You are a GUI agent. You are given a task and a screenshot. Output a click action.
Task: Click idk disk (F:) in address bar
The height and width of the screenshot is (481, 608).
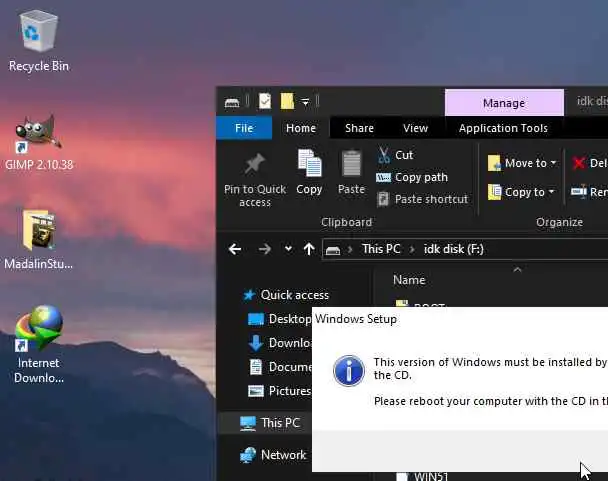click(x=454, y=249)
